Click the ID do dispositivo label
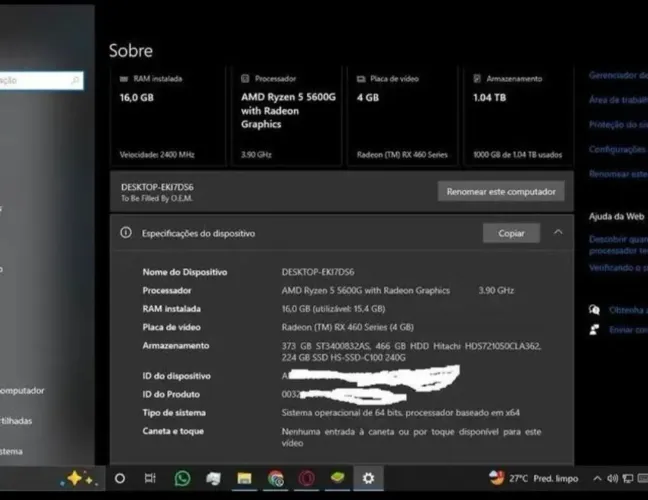 [x=176, y=376]
